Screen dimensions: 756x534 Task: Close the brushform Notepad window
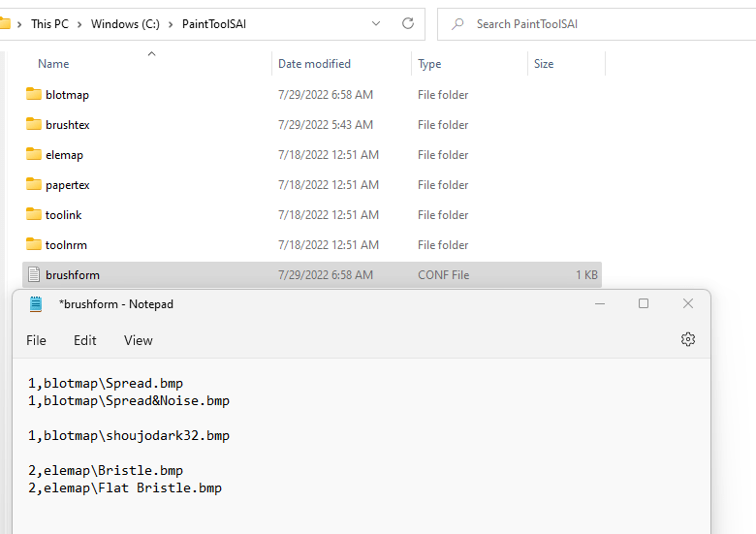688,303
